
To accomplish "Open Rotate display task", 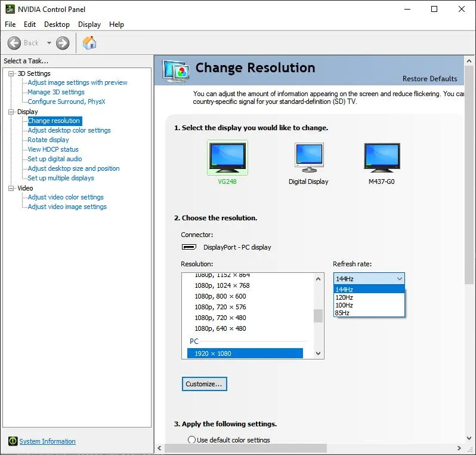I will (x=48, y=140).
